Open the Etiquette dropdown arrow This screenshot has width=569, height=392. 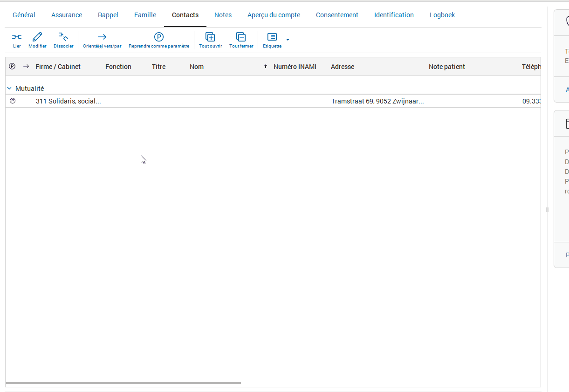point(288,40)
